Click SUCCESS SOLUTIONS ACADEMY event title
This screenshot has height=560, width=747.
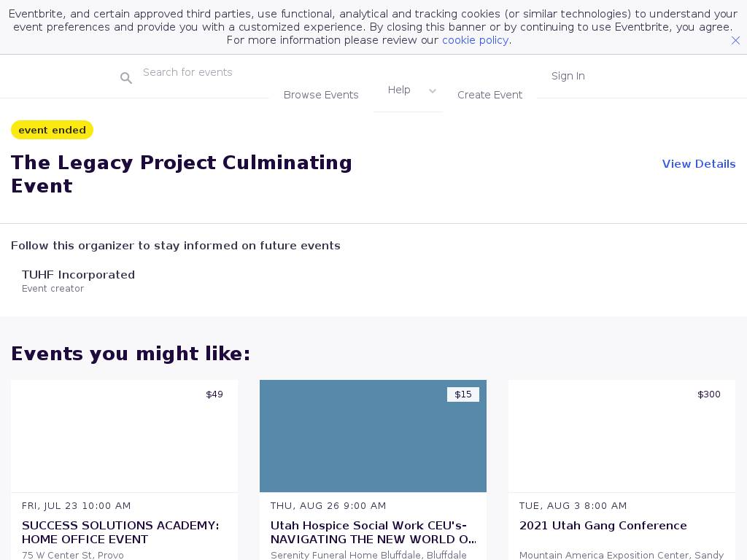pos(120,532)
